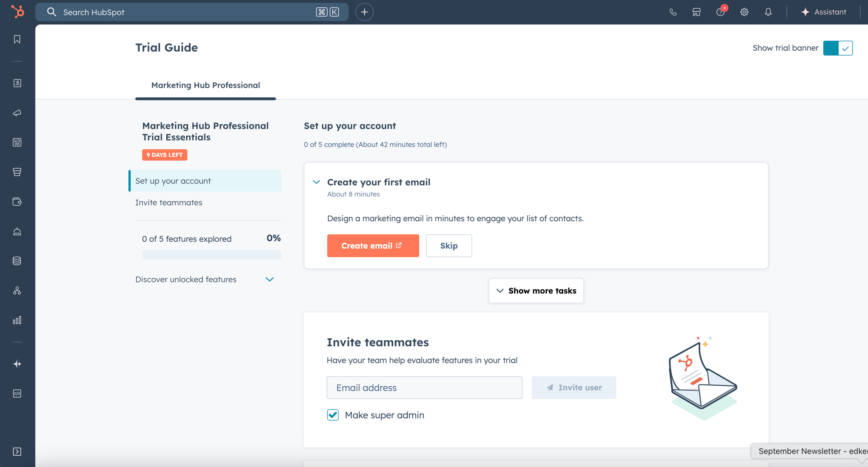Screen dimensions: 868x467
Task: Open the Marketplace storefront icon
Action: 697,12
